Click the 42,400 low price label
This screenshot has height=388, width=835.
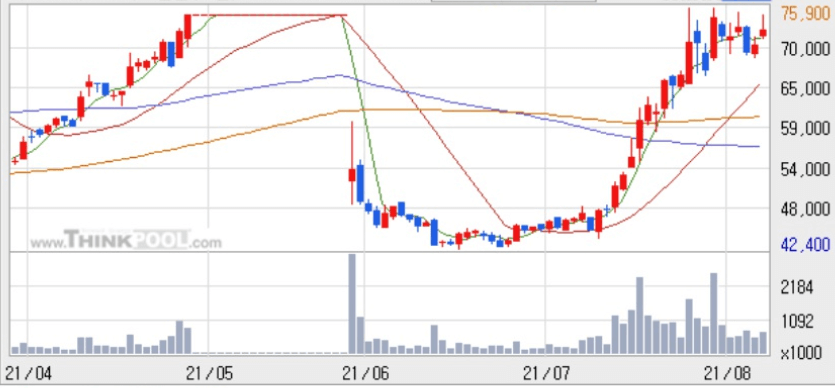(805, 245)
